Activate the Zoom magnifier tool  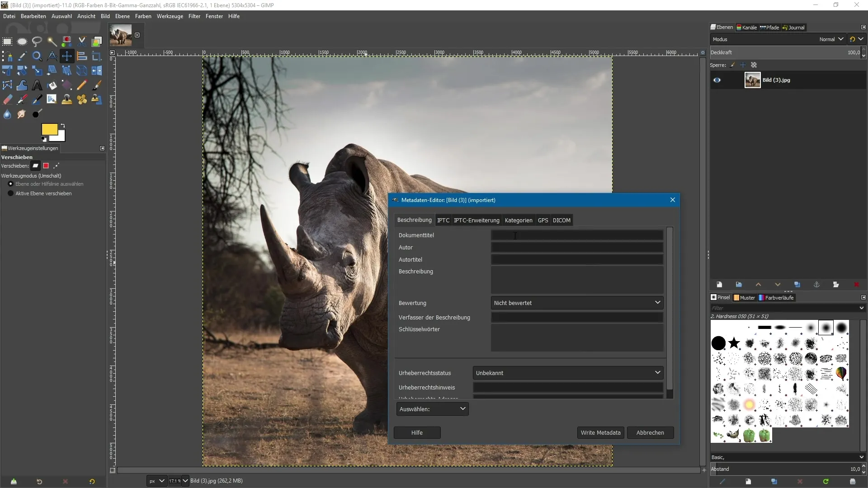pos(37,56)
